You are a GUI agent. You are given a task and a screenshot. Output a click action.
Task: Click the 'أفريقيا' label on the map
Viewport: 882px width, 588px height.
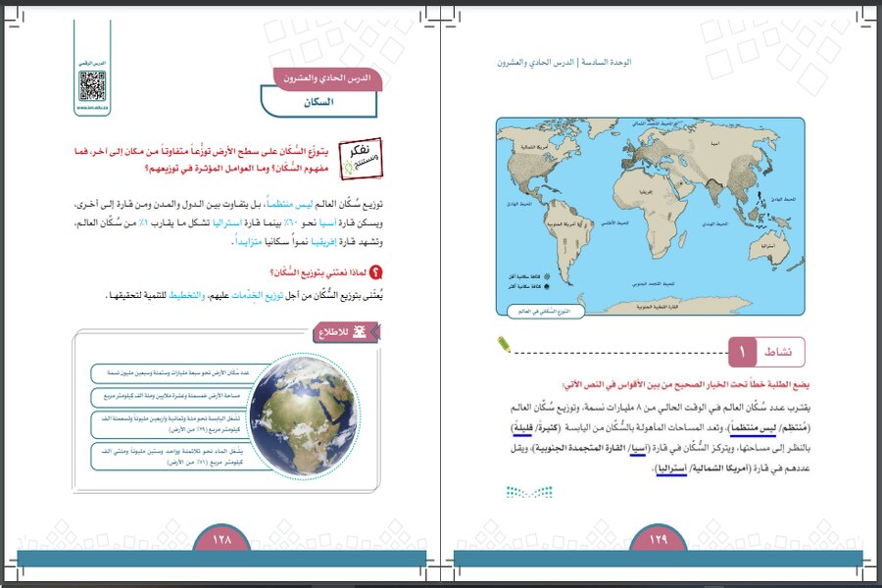pyautogui.click(x=646, y=192)
